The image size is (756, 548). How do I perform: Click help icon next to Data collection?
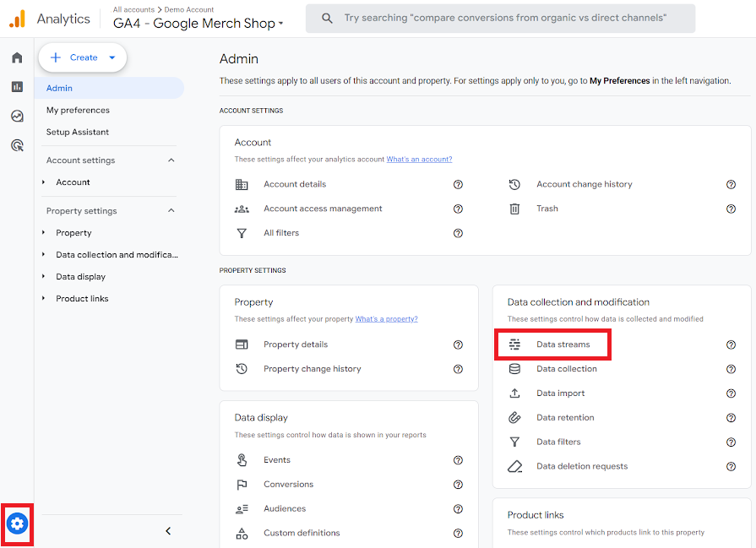click(x=731, y=369)
